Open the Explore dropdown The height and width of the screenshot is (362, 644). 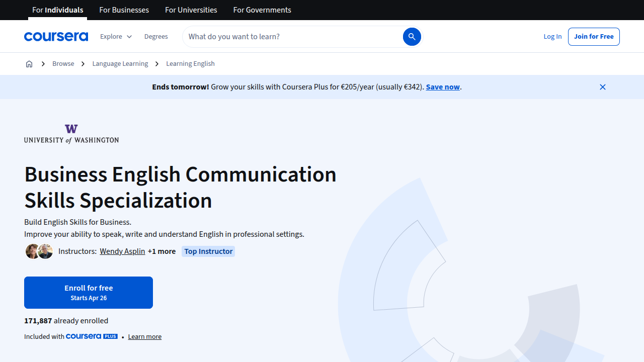pyautogui.click(x=115, y=36)
